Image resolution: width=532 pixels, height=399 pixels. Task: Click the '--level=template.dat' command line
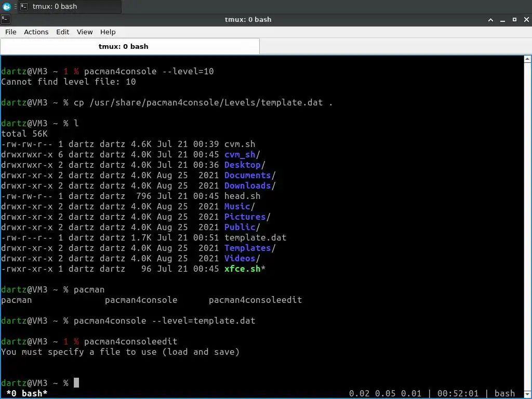165,321
